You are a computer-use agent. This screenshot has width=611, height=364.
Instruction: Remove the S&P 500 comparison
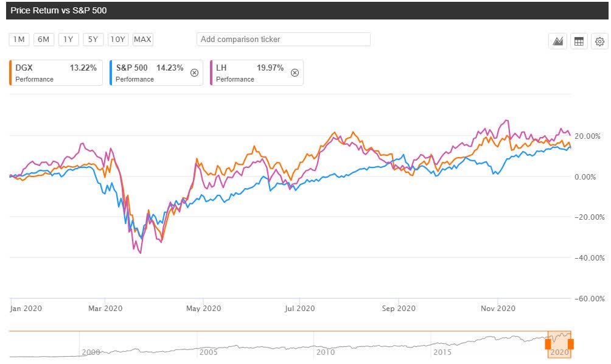[x=194, y=72]
